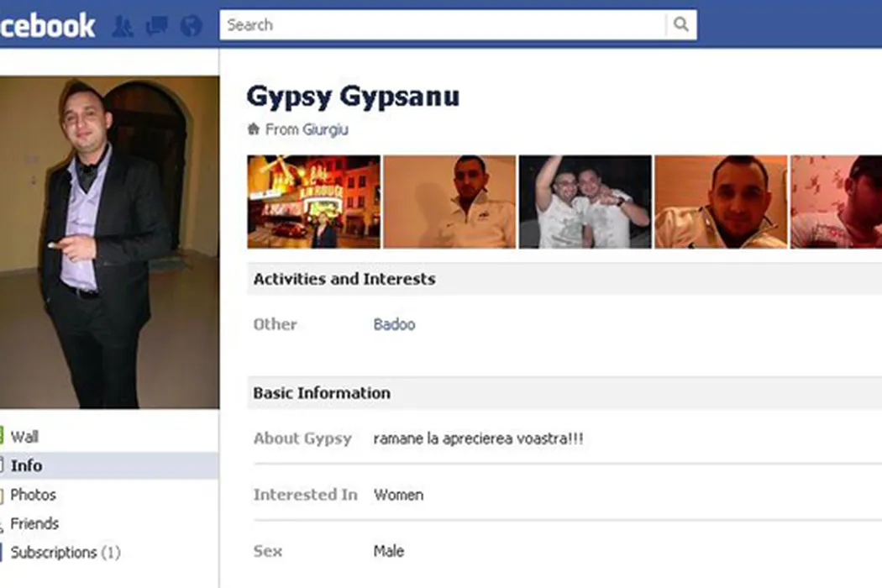This screenshot has height=588, width=882.
Task: Open the messages icon in header
Action: (157, 26)
